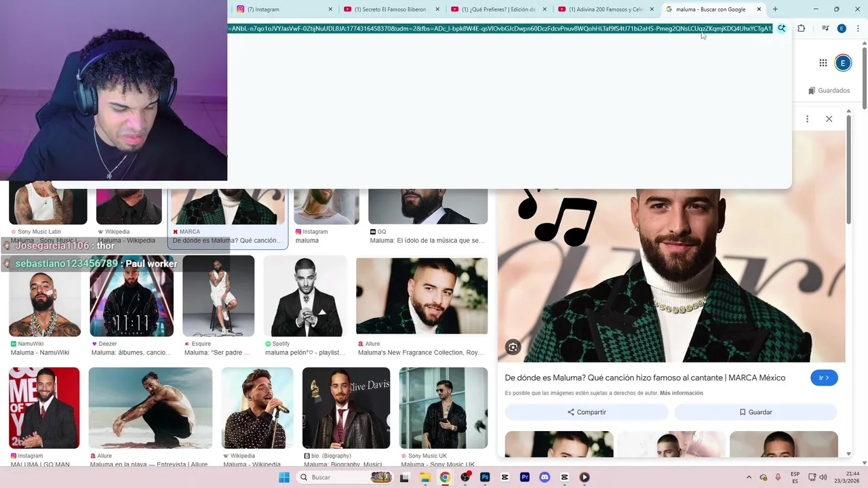The image size is (868, 488).
Task: Open Task View on the taskbar
Action: 405,477
